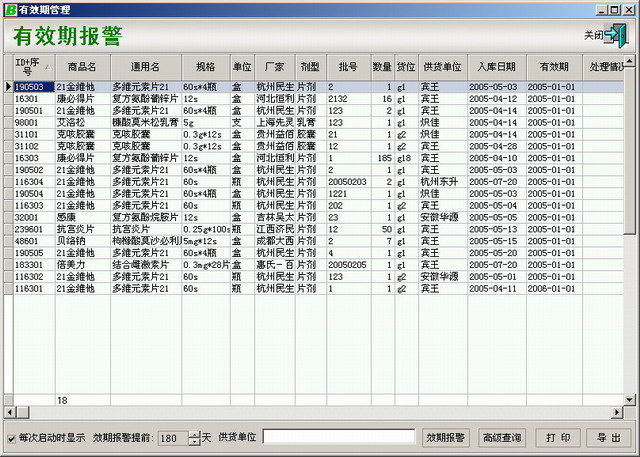Click the 180 days alert number field
This screenshot has height=457, width=640.
click(x=172, y=438)
